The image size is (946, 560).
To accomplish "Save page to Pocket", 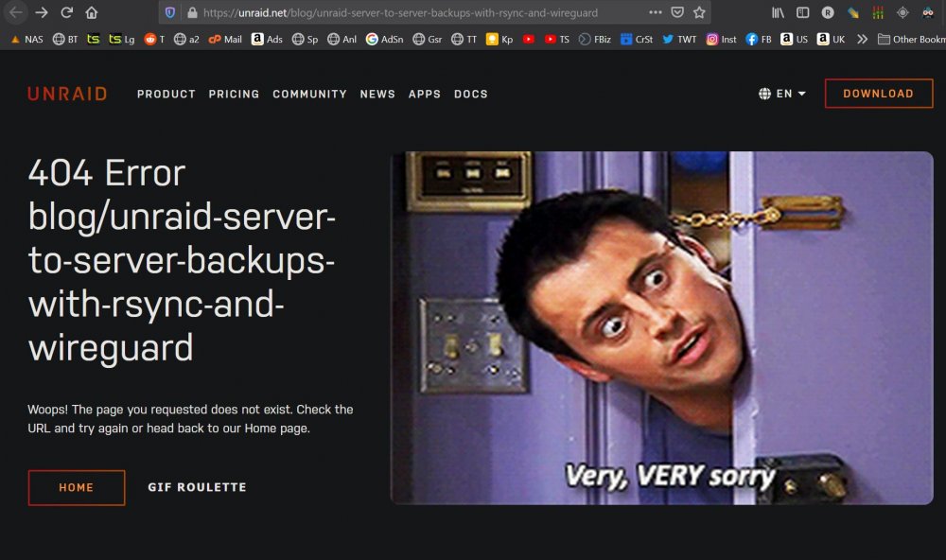I will 677,12.
